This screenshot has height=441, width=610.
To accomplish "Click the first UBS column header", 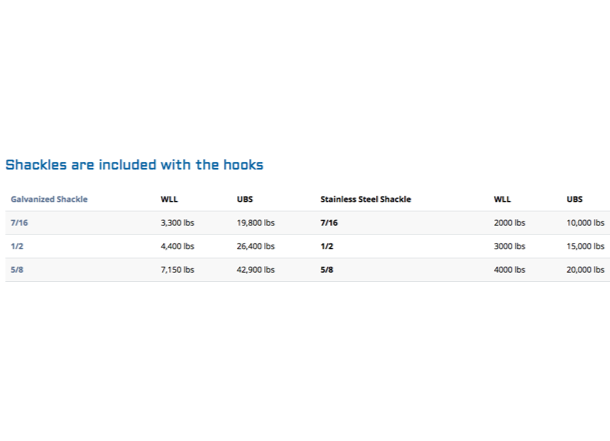I will point(245,199).
